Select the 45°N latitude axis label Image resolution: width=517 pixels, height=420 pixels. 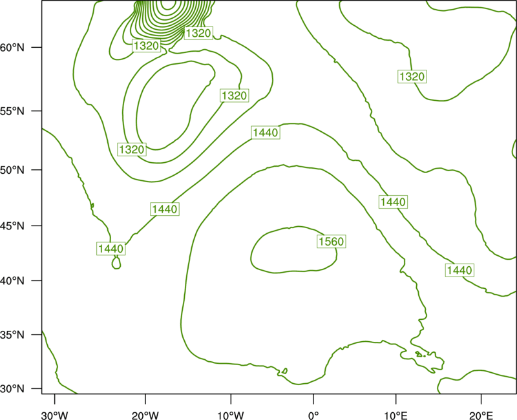(x=12, y=226)
